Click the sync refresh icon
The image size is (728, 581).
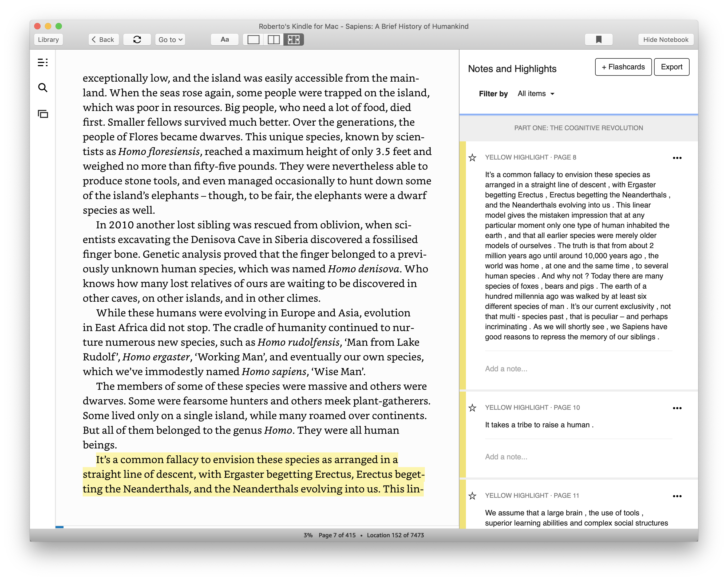tap(137, 39)
